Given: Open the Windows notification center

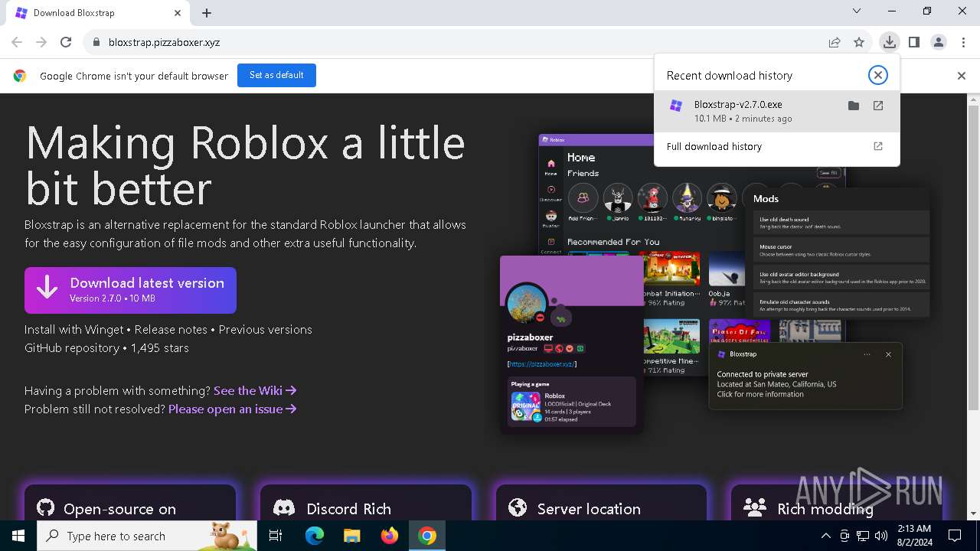Looking at the screenshot, I should (x=955, y=536).
